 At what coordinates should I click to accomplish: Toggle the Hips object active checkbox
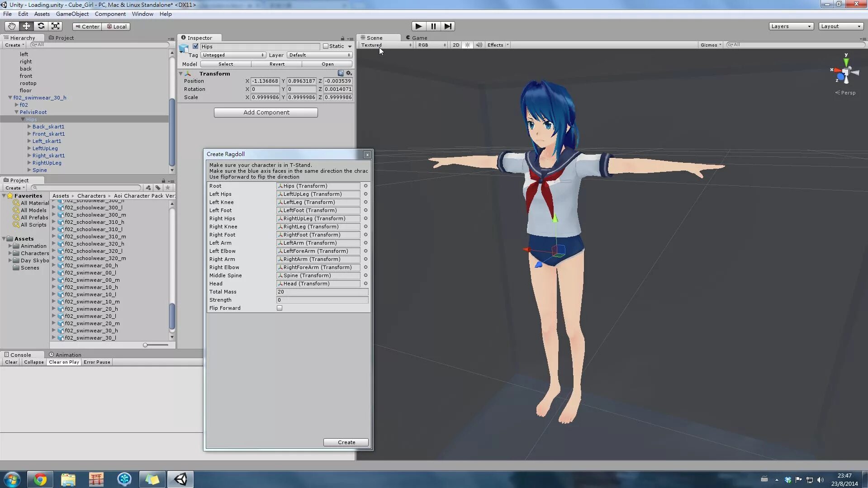click(x=195, y=46)
